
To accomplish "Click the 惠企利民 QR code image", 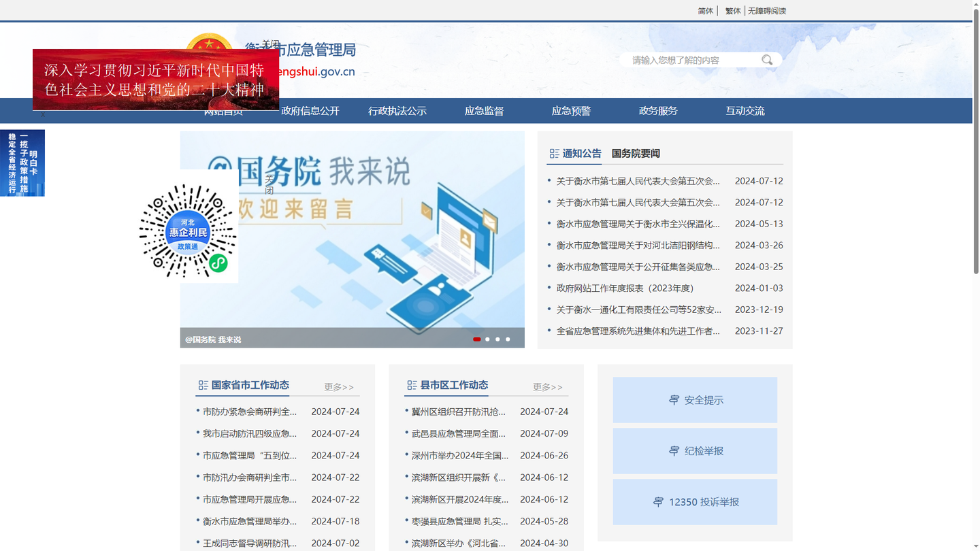I will click(188, 231).
